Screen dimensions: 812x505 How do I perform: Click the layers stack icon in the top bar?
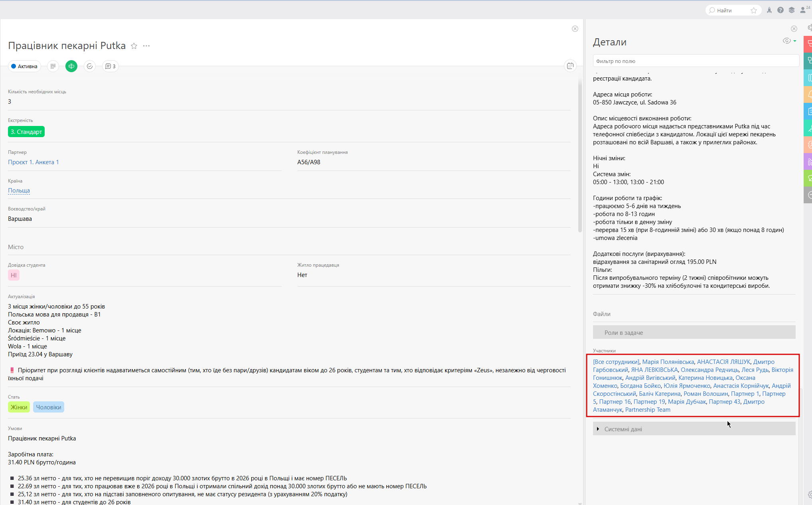coord(792,10)
